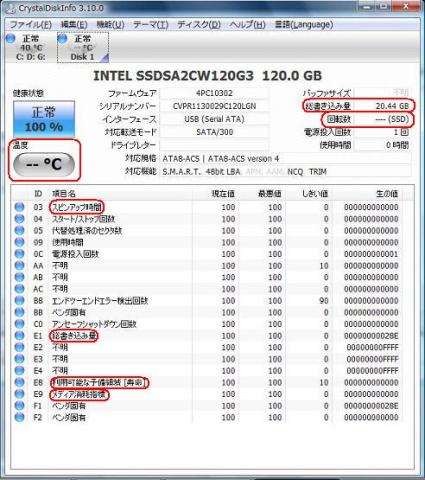Image resolution: width=425 pixels, height=480 pixels.
Task: Select メディア消耗指標 attribute name
Action: point(79,395)
